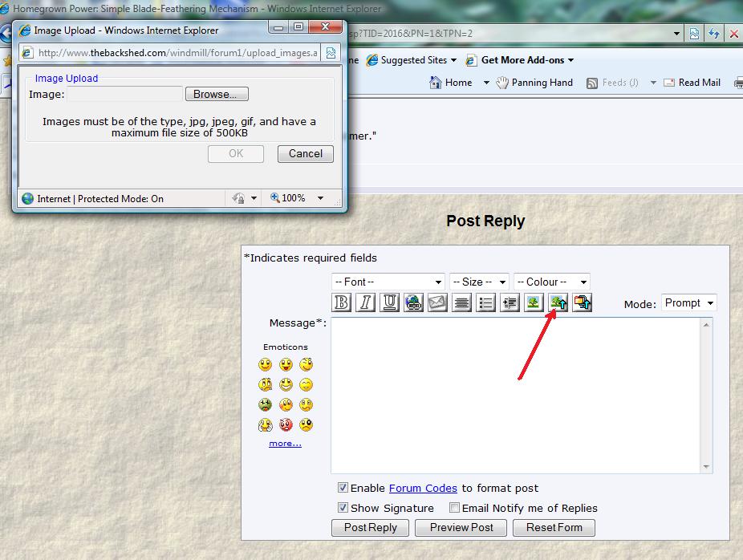Enable Email Notify me of Replies
The image size is (743, 560).
454,508
